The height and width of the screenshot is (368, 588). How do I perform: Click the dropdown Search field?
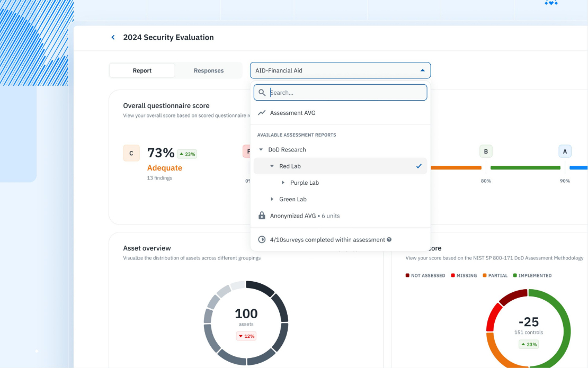[340, 93]
